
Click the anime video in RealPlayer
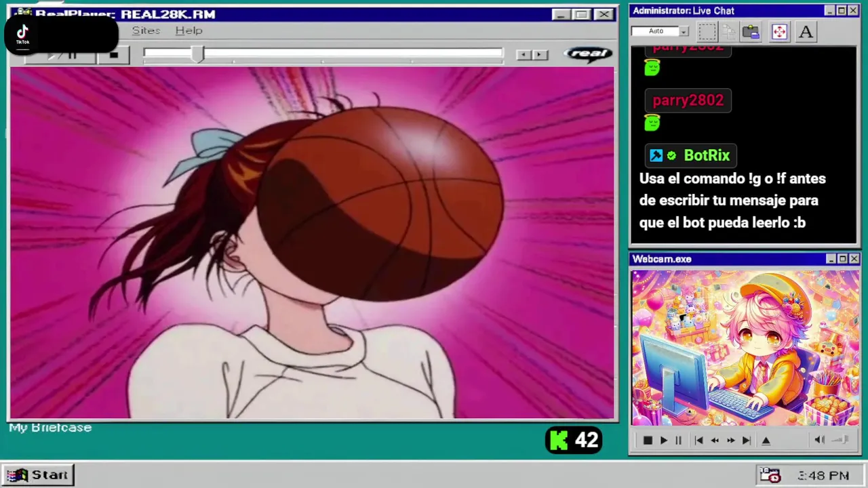pos(312,243)
